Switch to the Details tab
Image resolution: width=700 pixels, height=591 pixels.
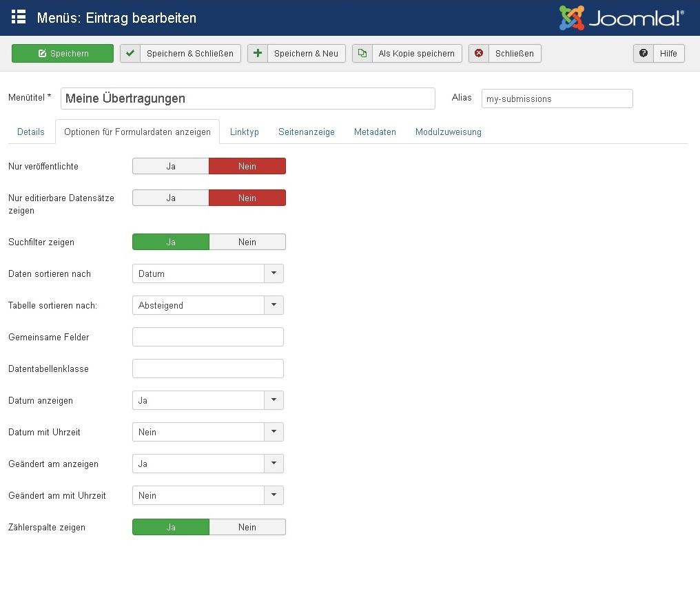click(31, 132)
